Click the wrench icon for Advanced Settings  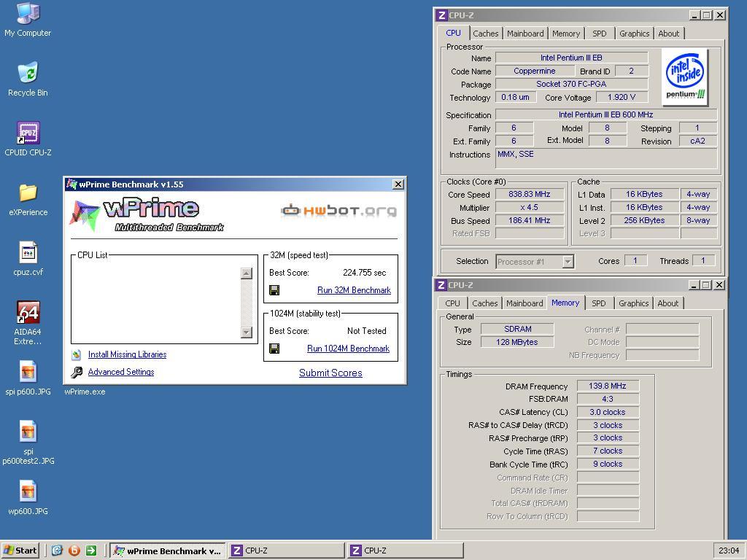click(x=76, y=373)
